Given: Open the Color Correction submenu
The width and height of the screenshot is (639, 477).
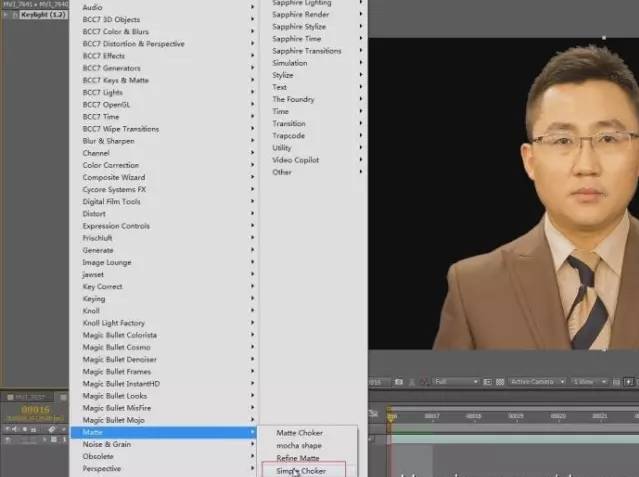Looking at the screenshot, I should coord(163,165).
